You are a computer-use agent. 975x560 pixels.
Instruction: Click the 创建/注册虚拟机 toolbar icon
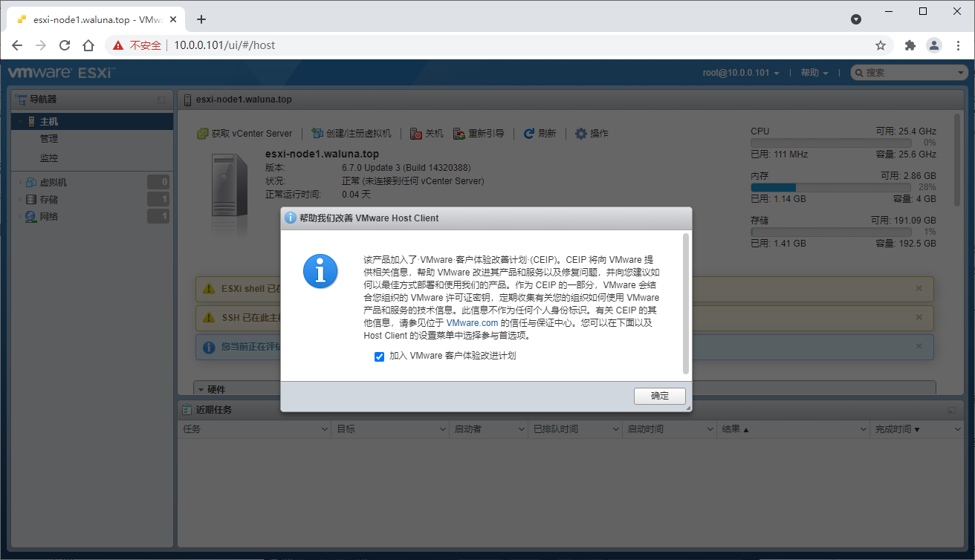pyautogui.click(x=317, y=134)
